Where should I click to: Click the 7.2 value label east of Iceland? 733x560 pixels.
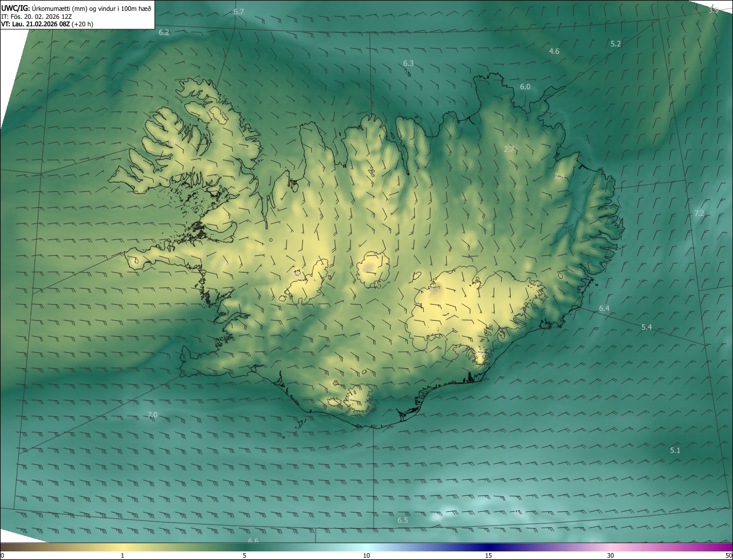pos(699,213)
